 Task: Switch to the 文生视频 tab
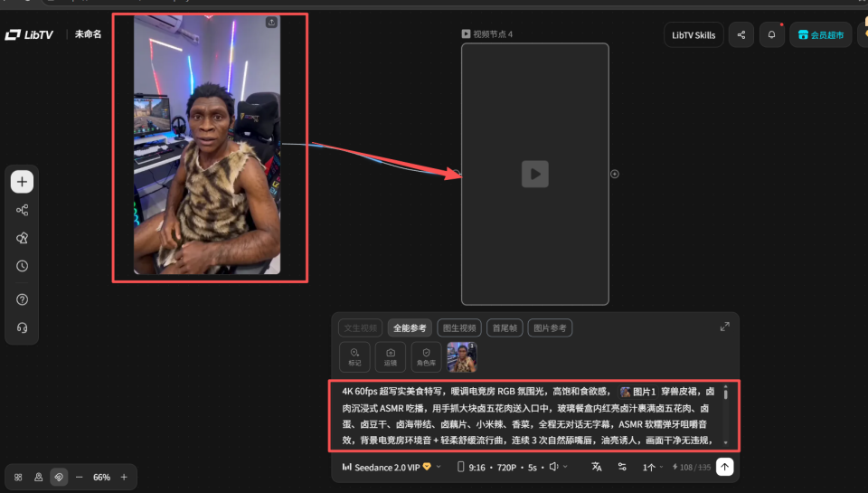pos(361,328)
